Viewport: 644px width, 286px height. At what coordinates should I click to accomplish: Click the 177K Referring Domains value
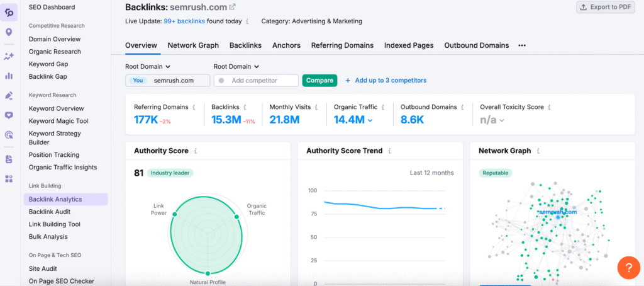tap(146, 120)
